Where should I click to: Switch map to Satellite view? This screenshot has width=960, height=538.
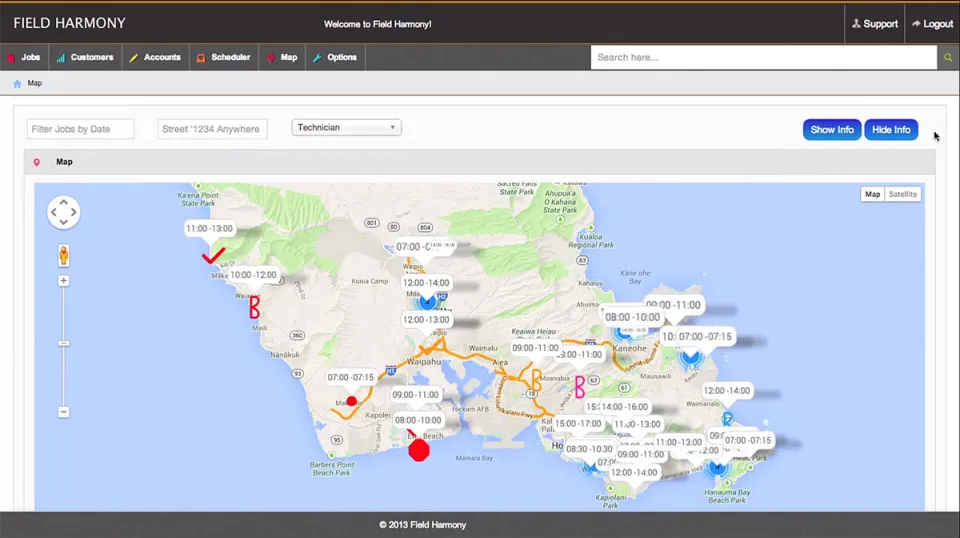(902, 194)
